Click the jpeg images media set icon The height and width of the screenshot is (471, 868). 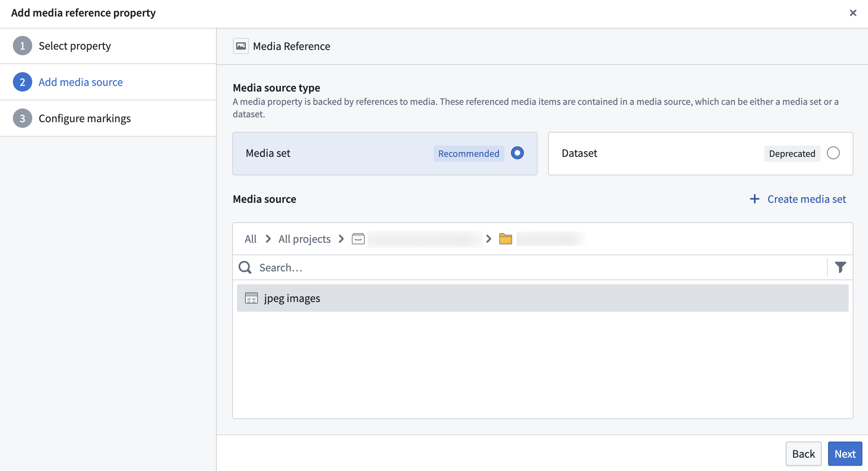point(251,298)
